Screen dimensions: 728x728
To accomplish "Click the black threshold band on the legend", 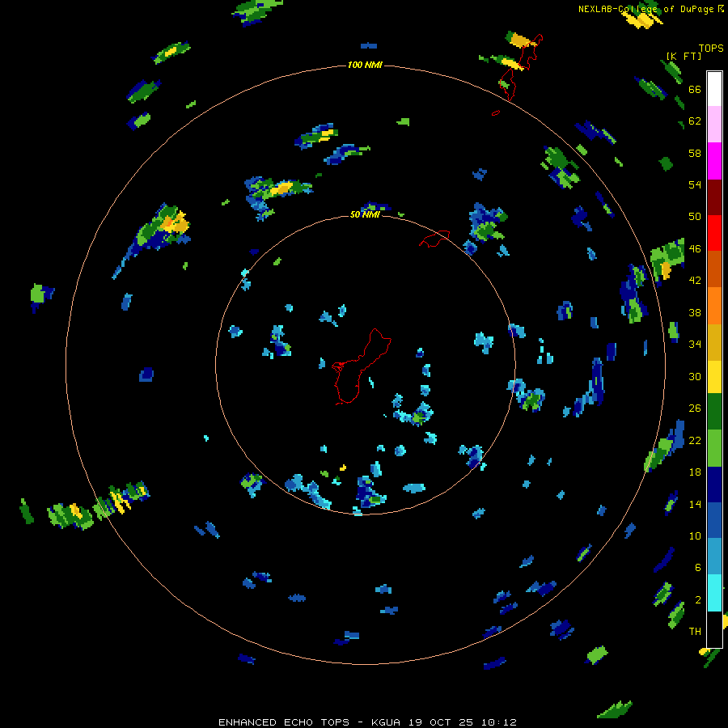I will tap(714, 629).
